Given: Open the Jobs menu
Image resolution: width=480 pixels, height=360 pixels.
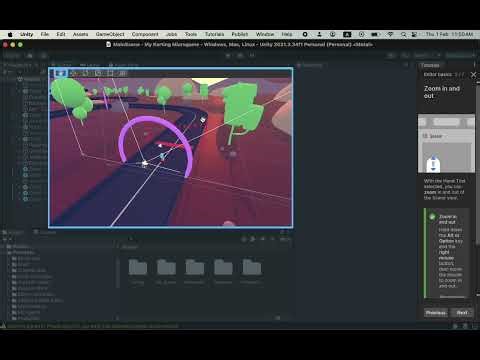Looking at the screenshot, I should (x=171, y=34).
